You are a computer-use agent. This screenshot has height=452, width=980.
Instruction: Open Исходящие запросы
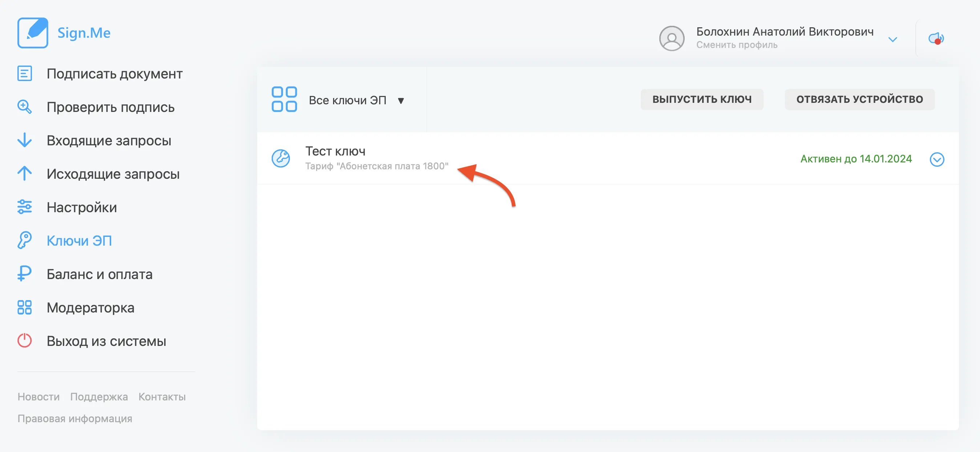(x=113, y=174)
